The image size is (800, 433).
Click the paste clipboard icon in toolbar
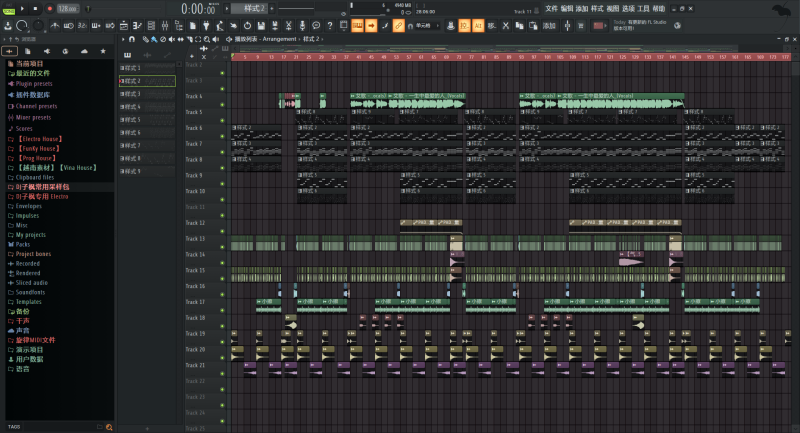click(x=533, y=26)
